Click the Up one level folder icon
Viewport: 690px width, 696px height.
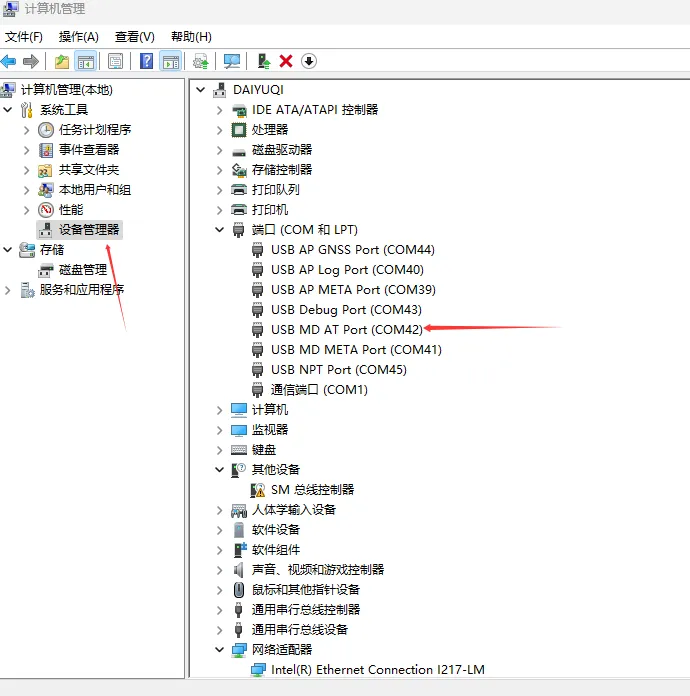62,61
